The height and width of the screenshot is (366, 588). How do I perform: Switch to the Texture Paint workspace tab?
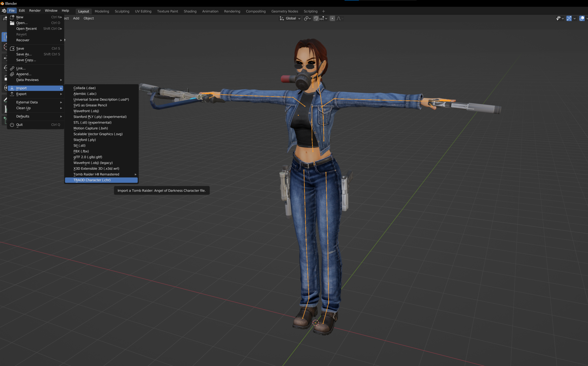168,11
